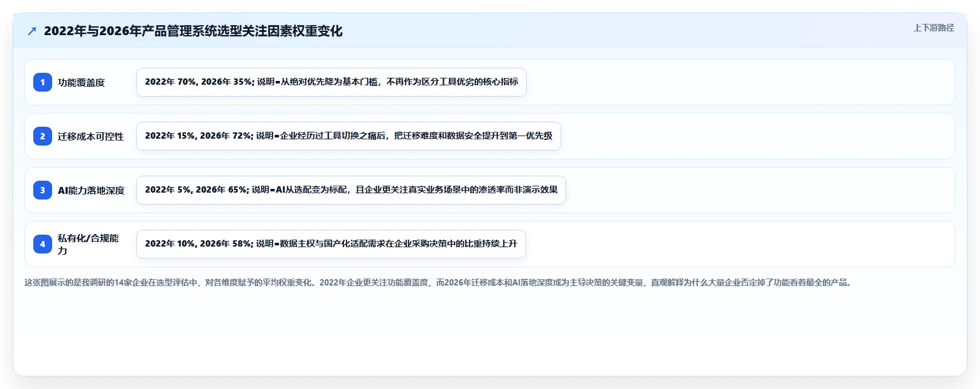This screenshot has height=389, width=980.
Task: Click the number 1 badge
Action: tap(43, 82)
